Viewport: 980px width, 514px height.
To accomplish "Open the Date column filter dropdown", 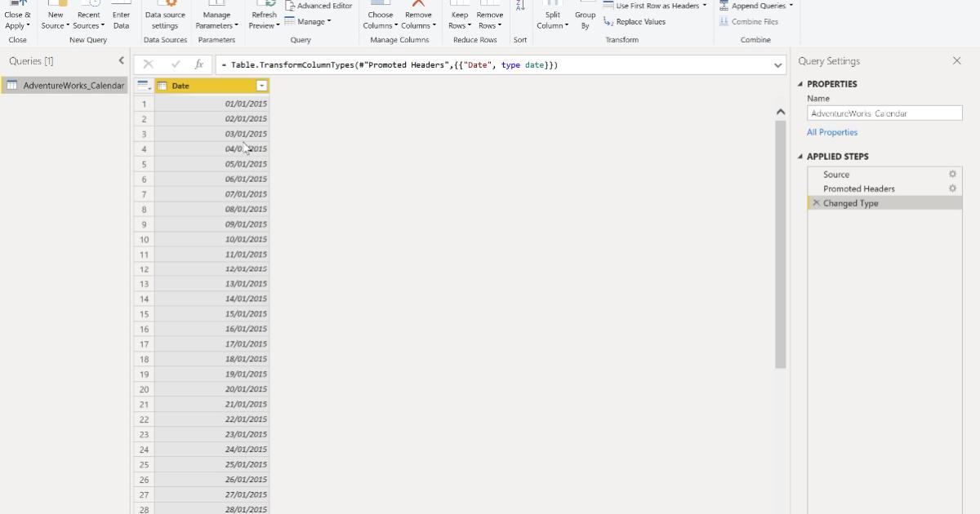I will 262,85.
